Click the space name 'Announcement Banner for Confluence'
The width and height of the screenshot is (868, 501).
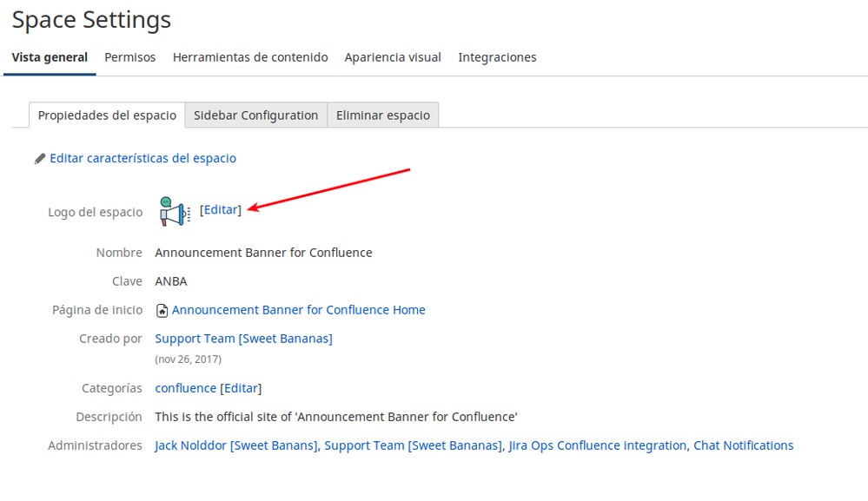point(263,253)
